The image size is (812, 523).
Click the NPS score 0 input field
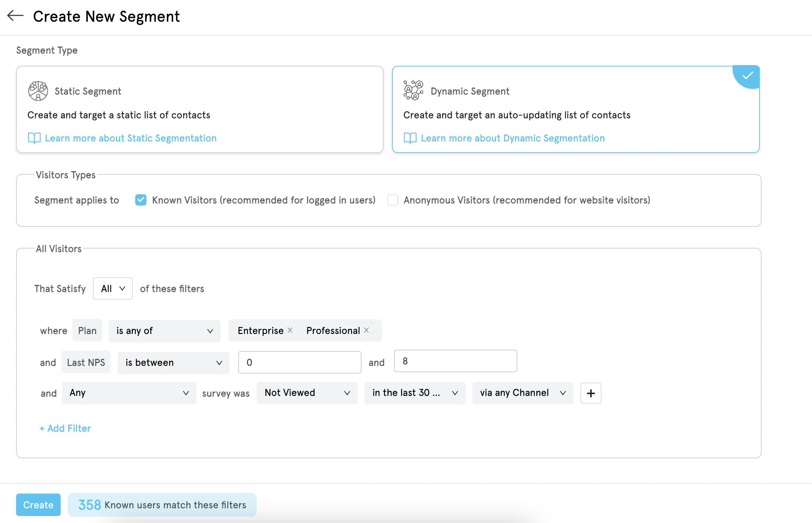point(300,362)
